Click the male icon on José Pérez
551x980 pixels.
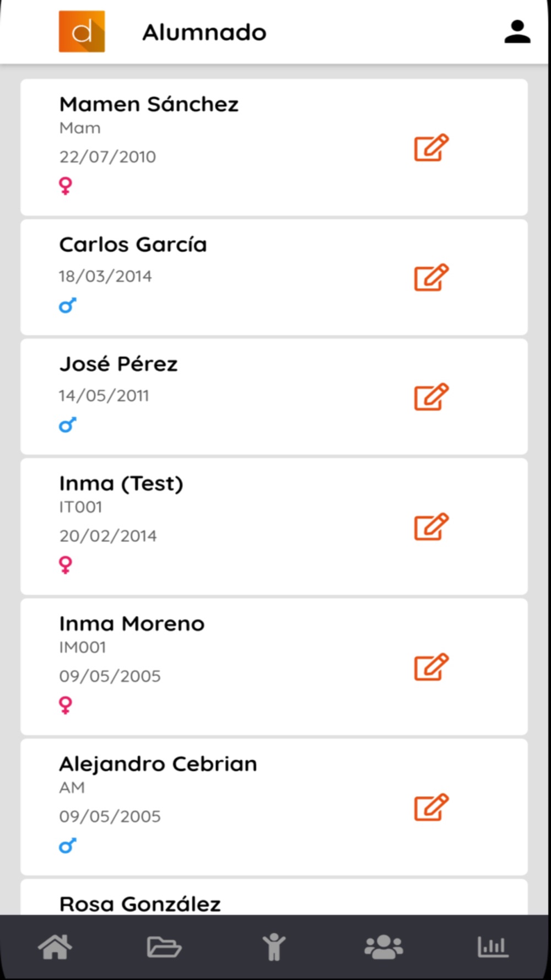pyautogui.click(x=67, y=425)
